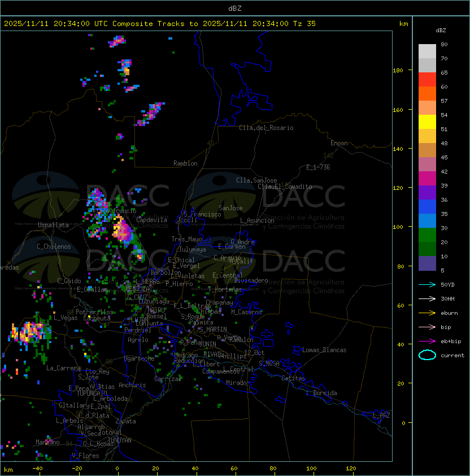Click the 30HM white arrow legend icon

coord(427,298)
